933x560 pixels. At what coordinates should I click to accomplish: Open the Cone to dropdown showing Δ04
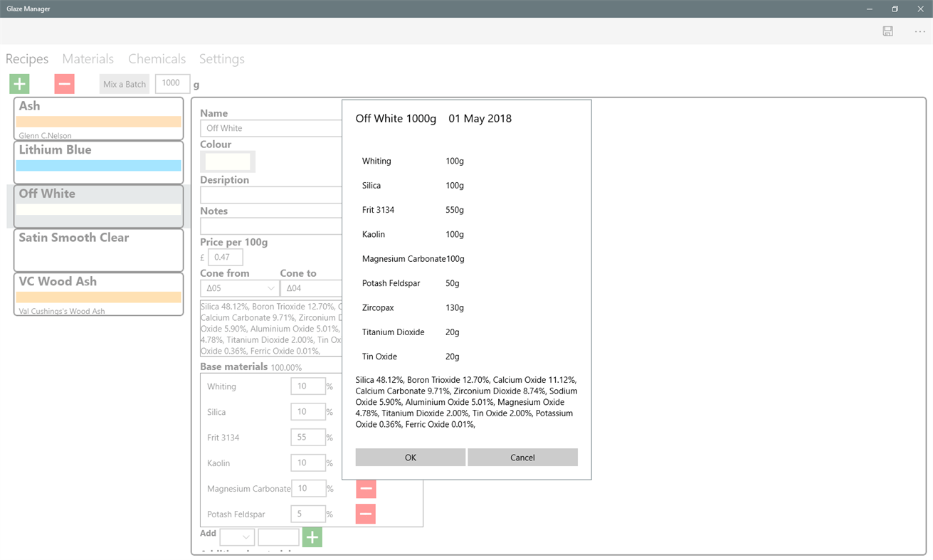pos(311,287)
